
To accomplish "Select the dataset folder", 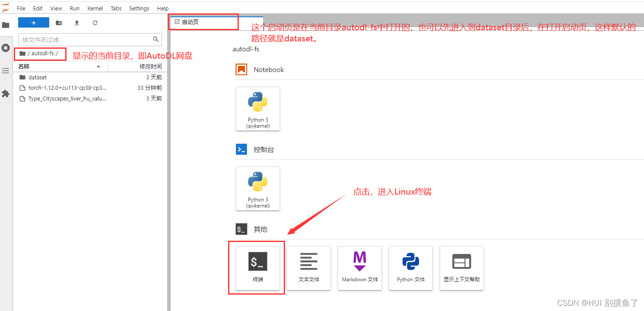I will (90, 77).
